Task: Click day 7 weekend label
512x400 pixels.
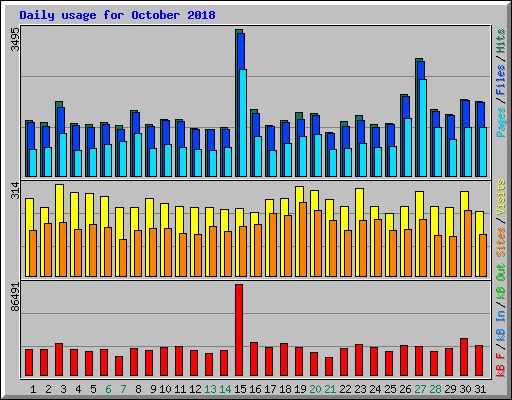Action: click(123, 389)
